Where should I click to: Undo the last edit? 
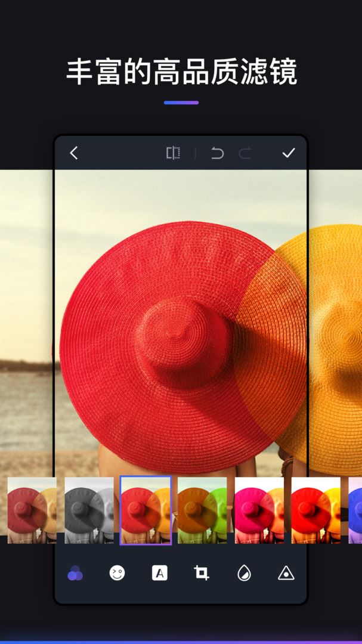pyautogui.click(x=217, y=153)
